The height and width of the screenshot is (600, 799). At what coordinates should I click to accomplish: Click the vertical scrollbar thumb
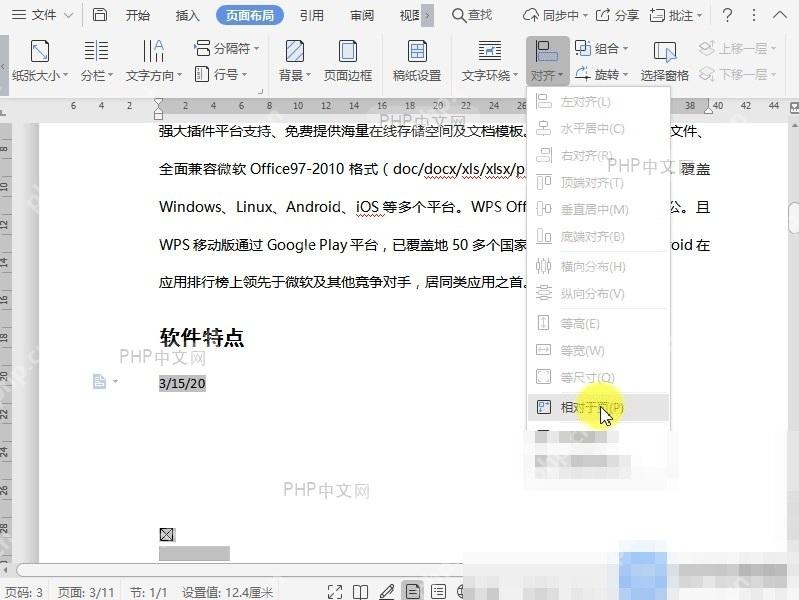point(793,218)
